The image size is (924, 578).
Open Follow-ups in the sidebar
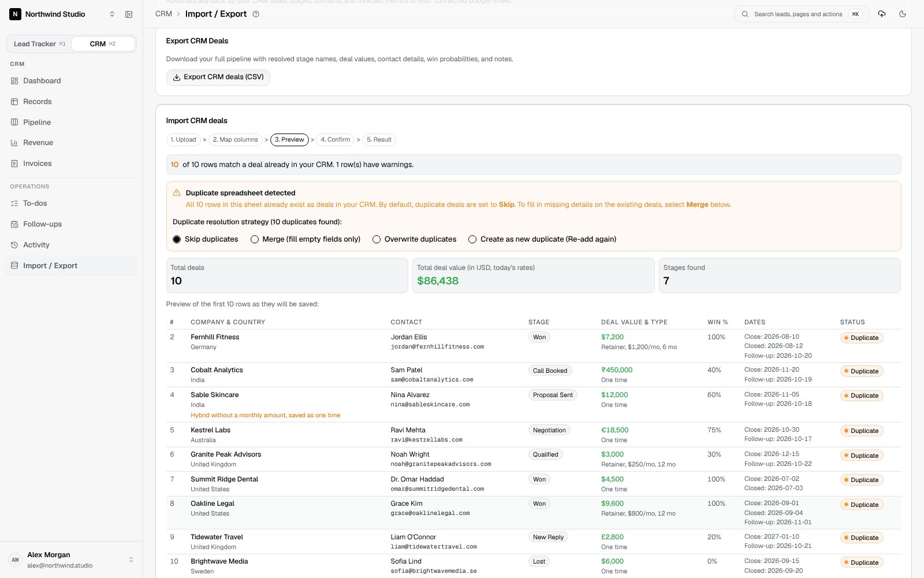(72, 224)
